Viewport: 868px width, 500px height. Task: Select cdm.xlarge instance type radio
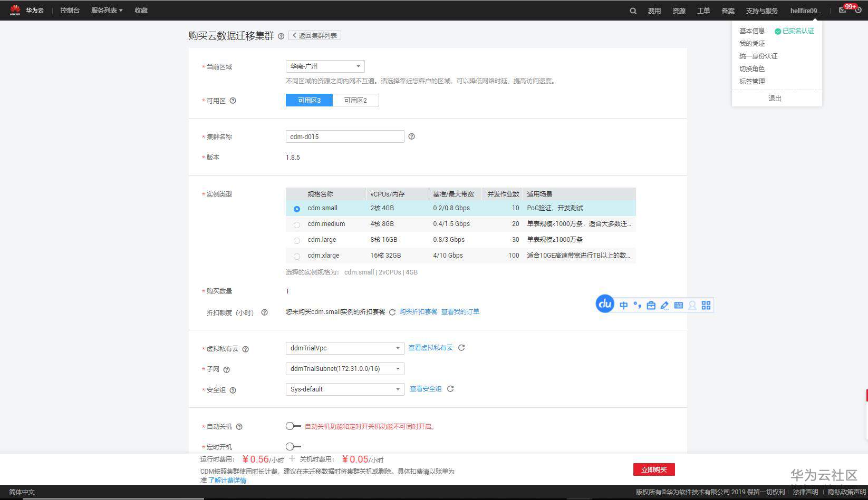[x=297, y=257]
